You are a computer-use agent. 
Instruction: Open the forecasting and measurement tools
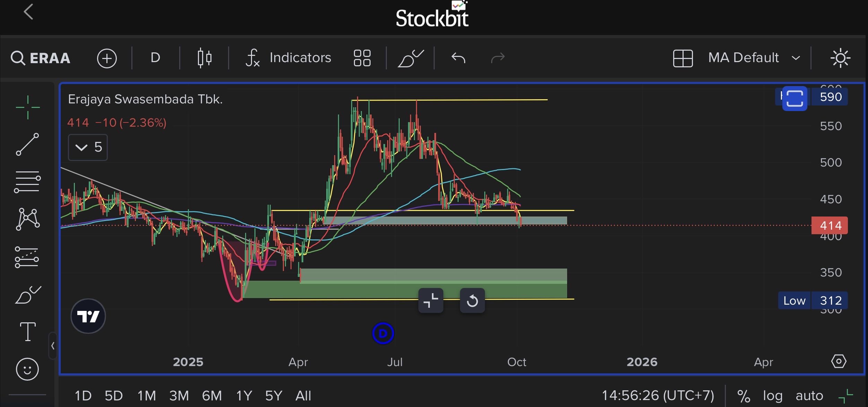pos(27,257)
